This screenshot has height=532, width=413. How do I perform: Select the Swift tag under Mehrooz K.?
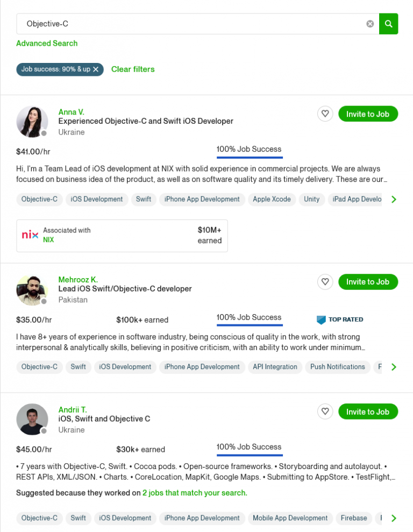tap(79, 367)
